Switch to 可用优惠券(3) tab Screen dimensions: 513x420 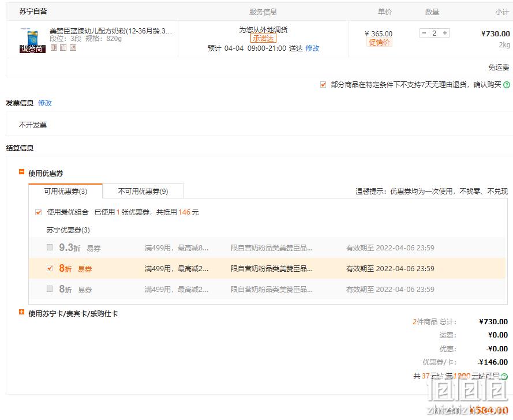click(x=65, y=192)
